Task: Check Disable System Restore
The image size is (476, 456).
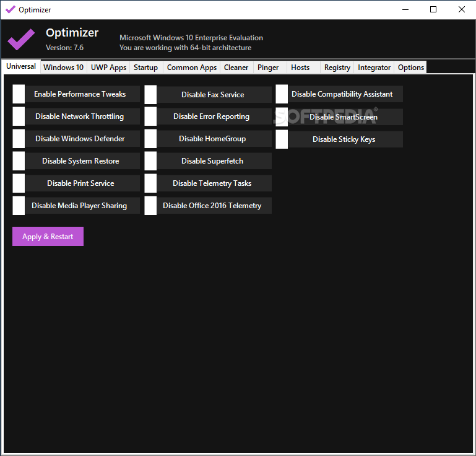Action: tap(19, 161)
